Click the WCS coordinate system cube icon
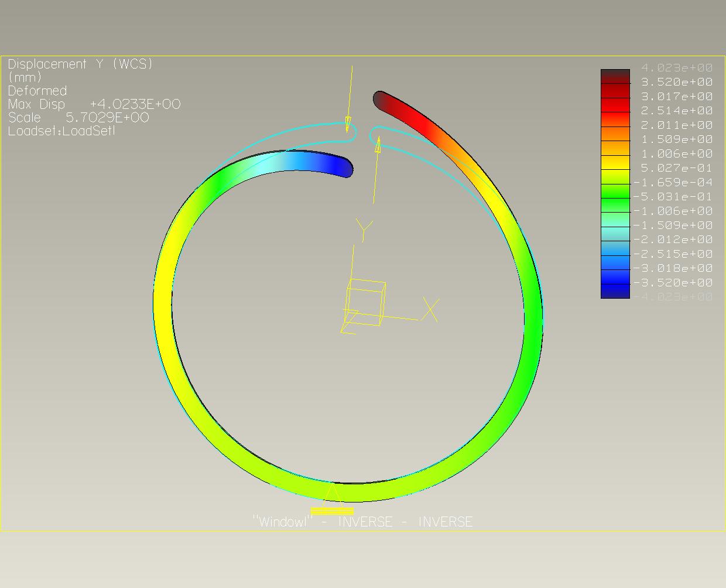 364,303
